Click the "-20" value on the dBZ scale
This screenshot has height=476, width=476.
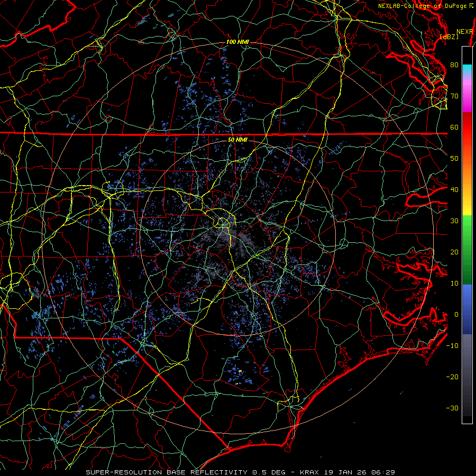tap(452, 377)
